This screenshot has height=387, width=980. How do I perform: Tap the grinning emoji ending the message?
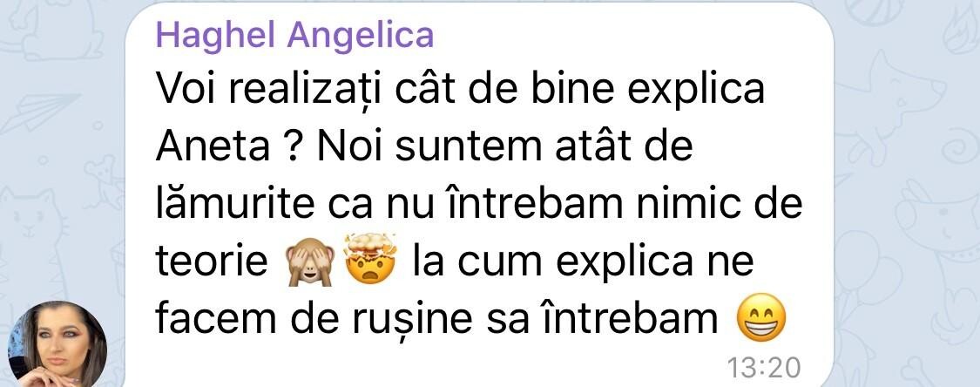[760, 317]
